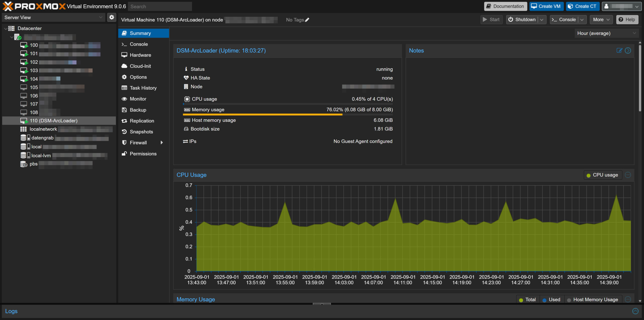This screenshot has height=320, width=644.
Task: Click the Proxmox logo
Action: click(34, 6)
